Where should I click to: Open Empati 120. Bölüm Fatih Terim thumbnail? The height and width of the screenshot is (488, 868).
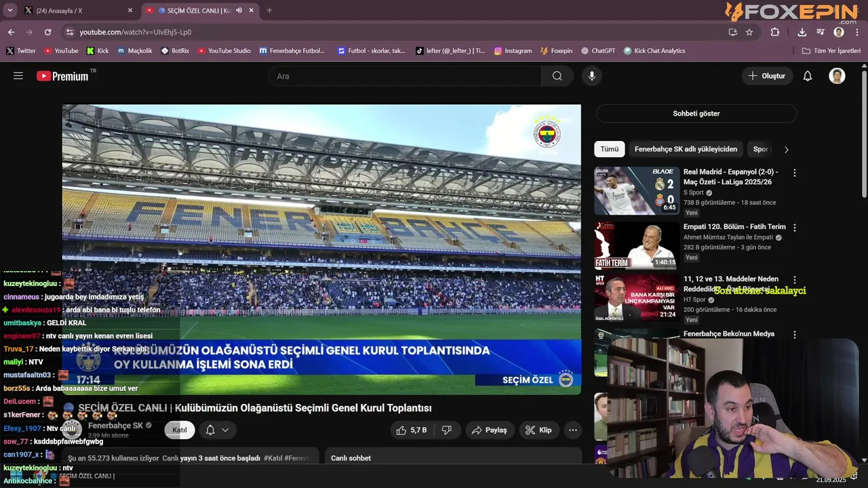[x=637, y=245]
